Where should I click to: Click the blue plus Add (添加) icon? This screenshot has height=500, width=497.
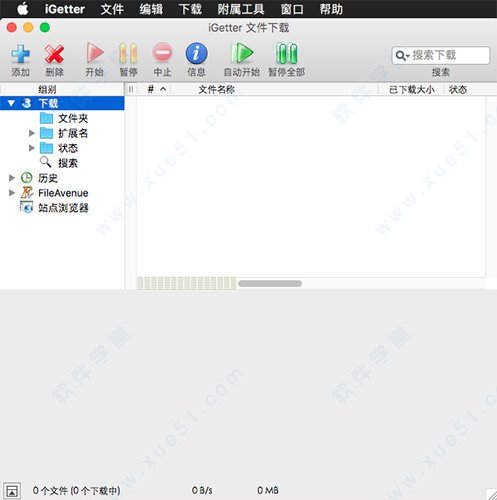pos(20,54)
